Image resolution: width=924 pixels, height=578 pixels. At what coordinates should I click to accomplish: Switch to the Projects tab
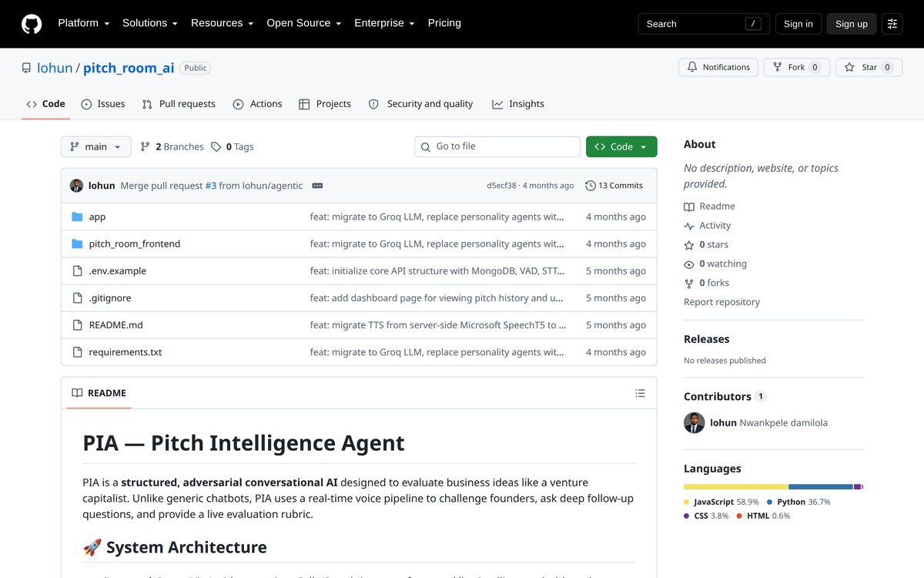pyautogui.click(x=325, y=104)
